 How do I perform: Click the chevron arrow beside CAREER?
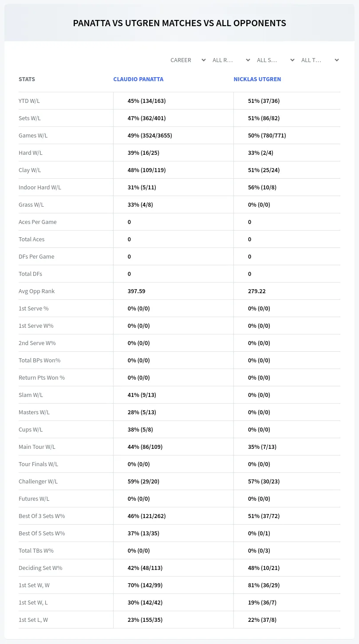pyautogui.click(x=204, y=60)
